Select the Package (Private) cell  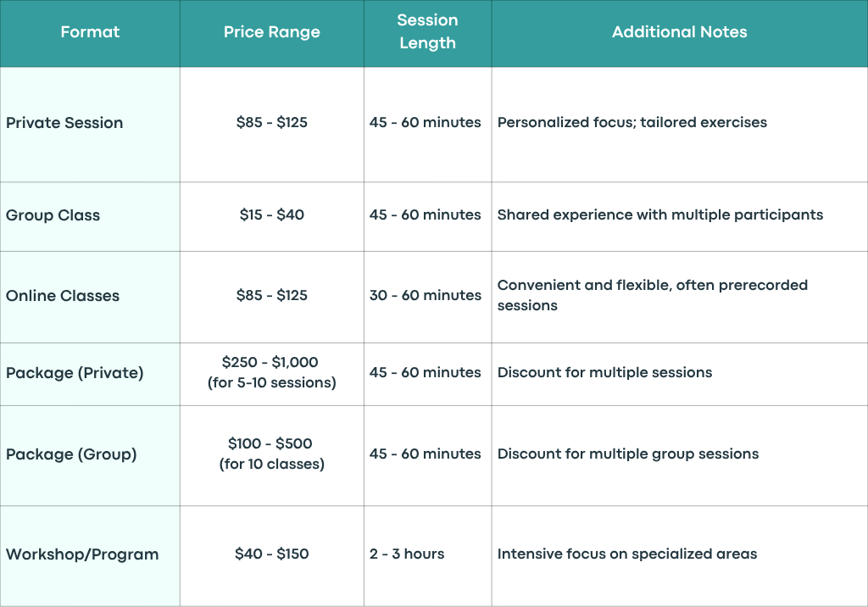pos(90,374)
